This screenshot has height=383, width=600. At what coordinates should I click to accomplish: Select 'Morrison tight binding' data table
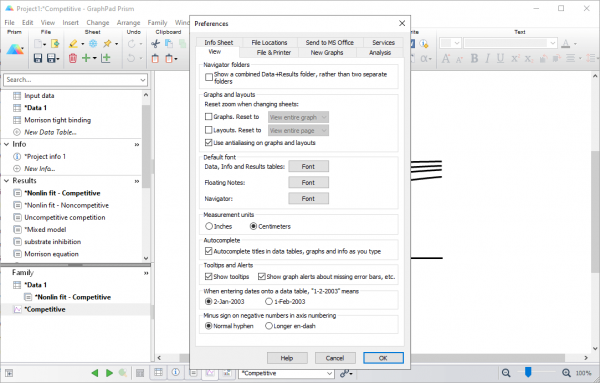pyautogui.click(x=57, y=120)
